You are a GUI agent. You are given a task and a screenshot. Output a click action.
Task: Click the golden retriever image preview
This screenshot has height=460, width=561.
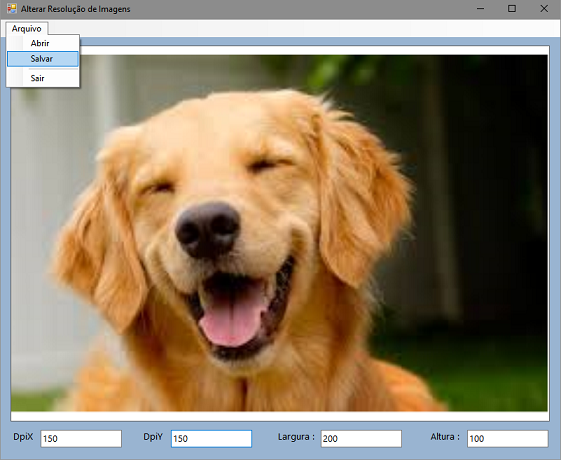279,233
